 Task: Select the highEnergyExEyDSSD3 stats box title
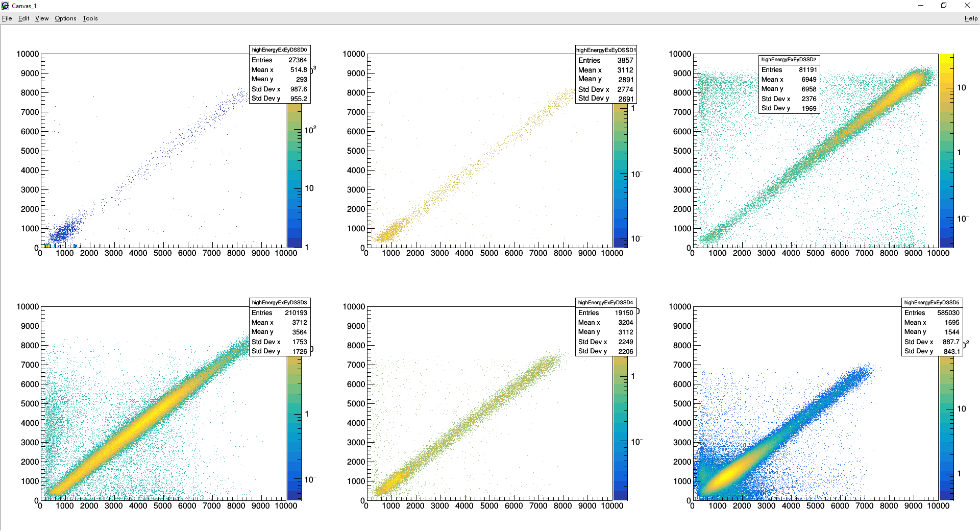[x=279, y=303]
